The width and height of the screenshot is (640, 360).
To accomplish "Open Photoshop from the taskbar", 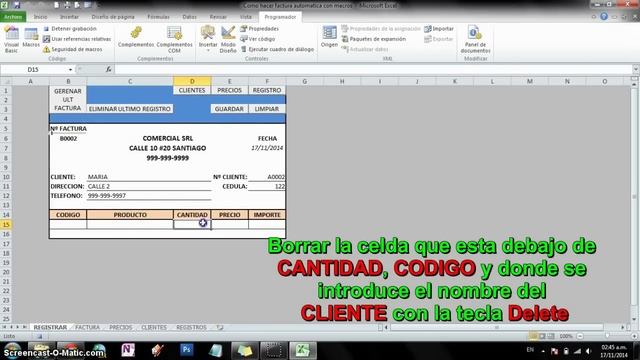I will [187, 350].
